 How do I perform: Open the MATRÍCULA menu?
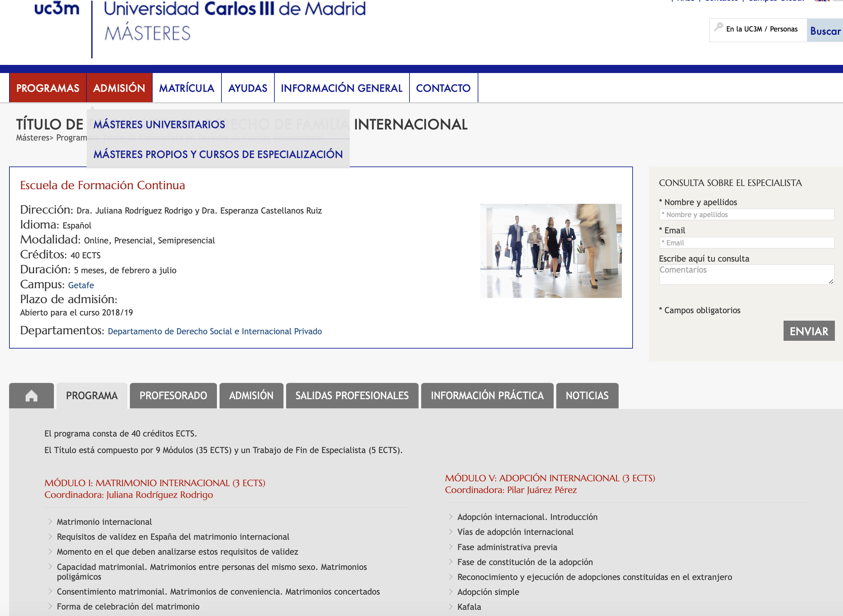(186, 88)
